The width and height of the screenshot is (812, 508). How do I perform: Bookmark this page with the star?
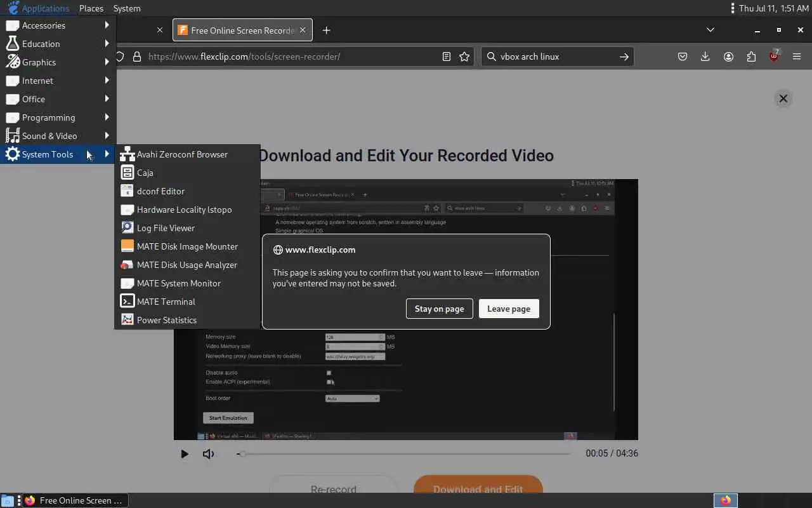coord(464,57)
